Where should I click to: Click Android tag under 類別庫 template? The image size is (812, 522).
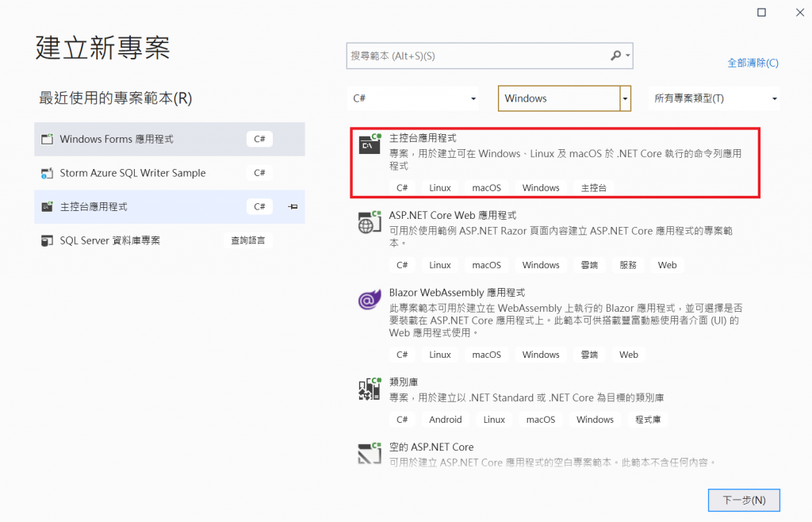(x=445, y=420)
